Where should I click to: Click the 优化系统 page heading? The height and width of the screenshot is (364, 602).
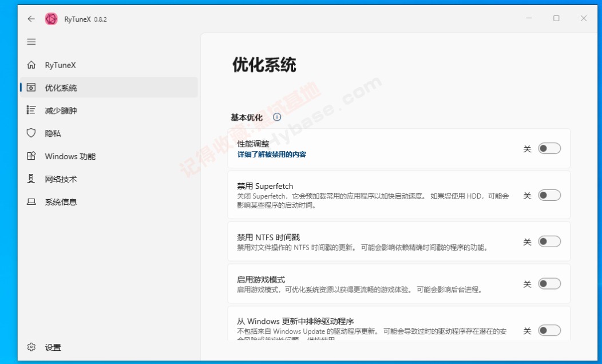[x=264, y=65]
